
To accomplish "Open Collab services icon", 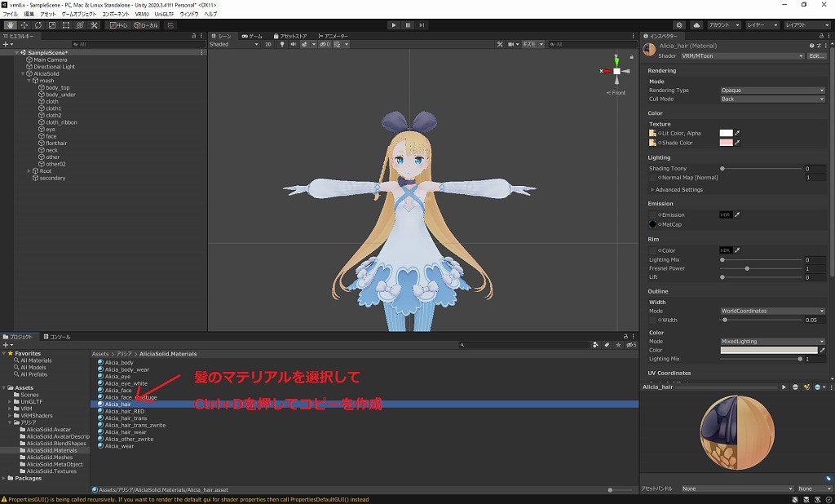I will pyautogui.click(x=679, y=25).
